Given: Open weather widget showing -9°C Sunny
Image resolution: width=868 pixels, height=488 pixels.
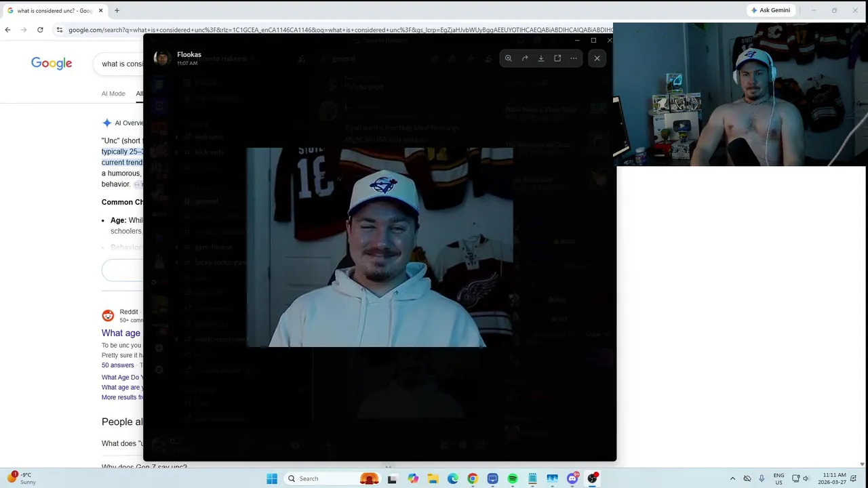Looking at the screenshot, I should click(x=22, y=479).
